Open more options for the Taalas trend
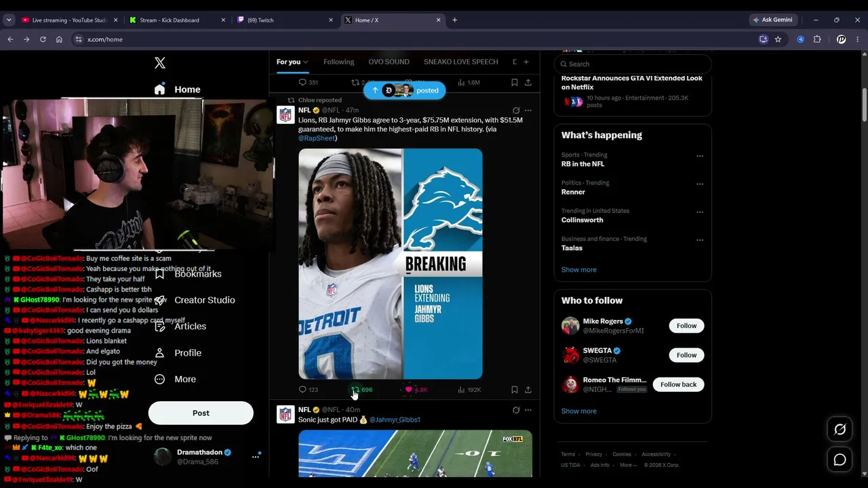This screenshot has height=488, width=868. click(x=700, y=240)
